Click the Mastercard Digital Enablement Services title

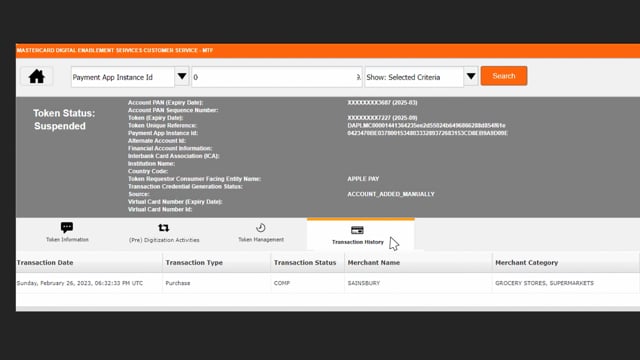pyautogui.click(x=115, y=50)
